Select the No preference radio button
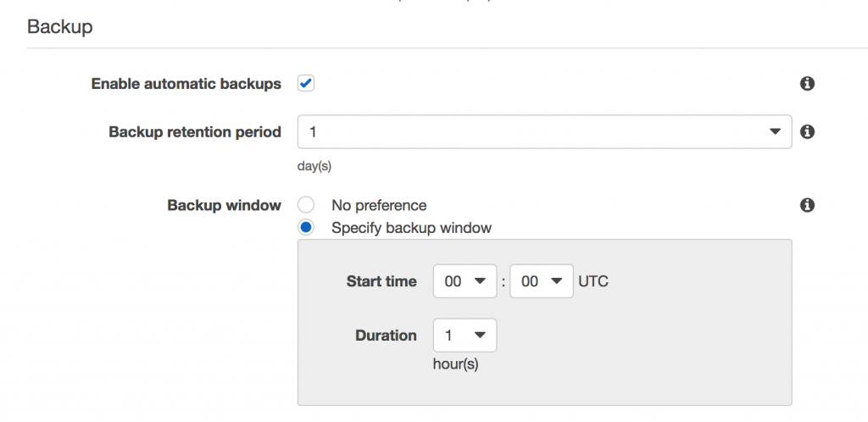 point(306,205)
